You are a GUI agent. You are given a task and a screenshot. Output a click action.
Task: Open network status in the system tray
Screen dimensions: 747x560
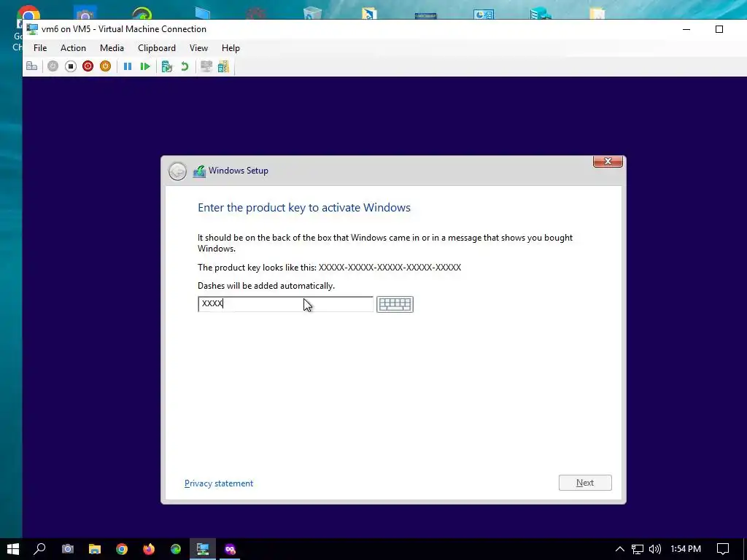638,549
